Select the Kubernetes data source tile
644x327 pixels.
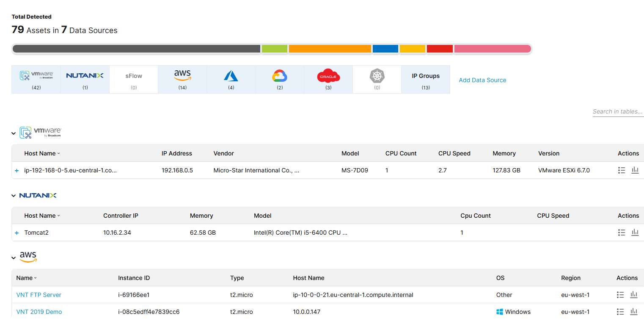pos(377,79)
